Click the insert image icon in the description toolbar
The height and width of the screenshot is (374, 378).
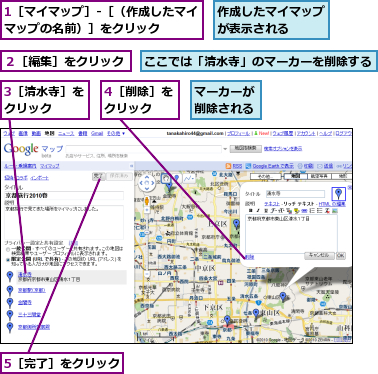pos(335,211)
